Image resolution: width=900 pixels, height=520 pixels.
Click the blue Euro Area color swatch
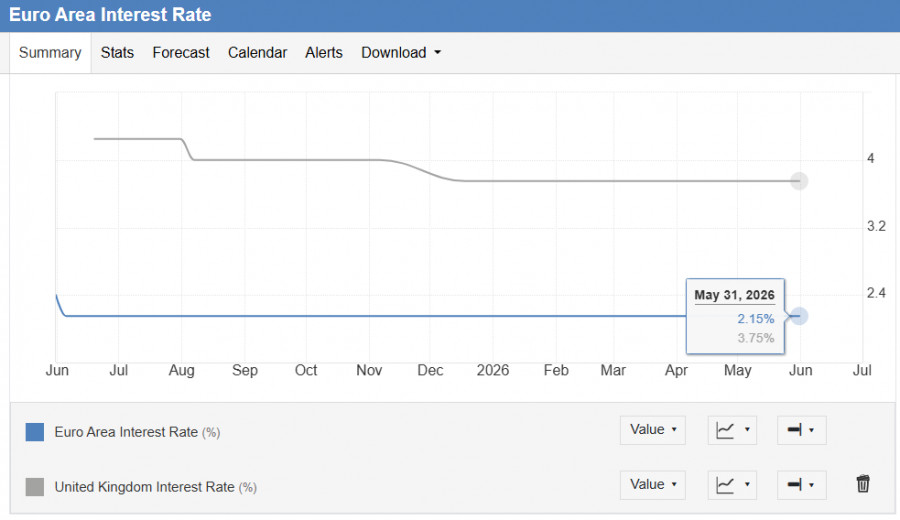[34, 432]
